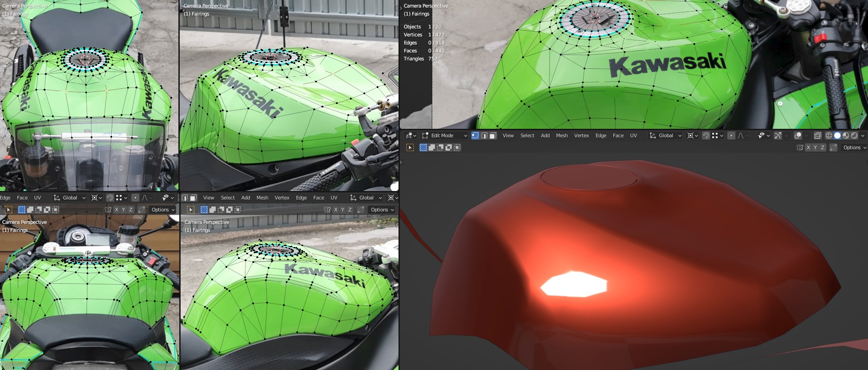Open the Select menu in right viewport header
This screenshot has height=370, width=868.
tap(527, 135)
